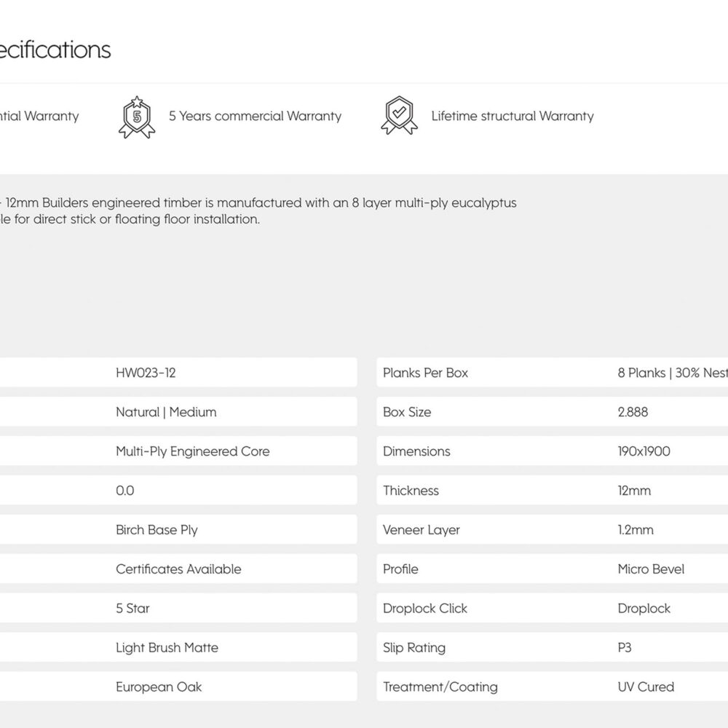Click the "European Oak" value

coord(159,687)
